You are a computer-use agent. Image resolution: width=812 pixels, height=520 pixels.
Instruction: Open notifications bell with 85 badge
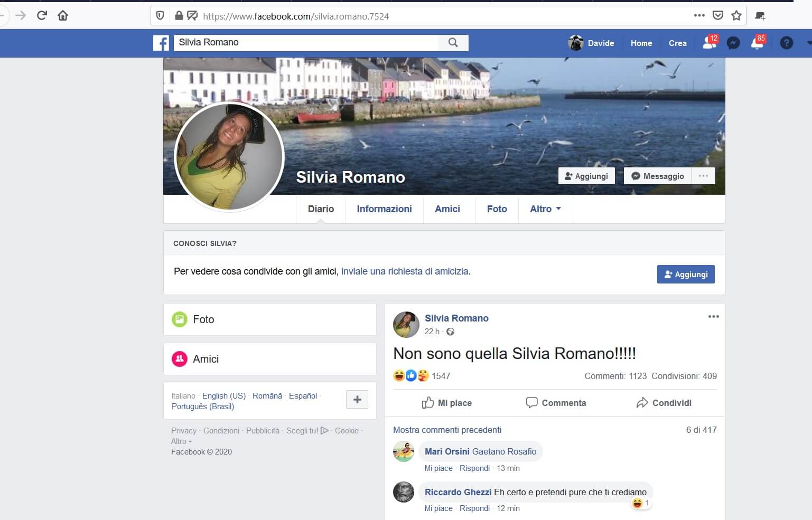757,43
